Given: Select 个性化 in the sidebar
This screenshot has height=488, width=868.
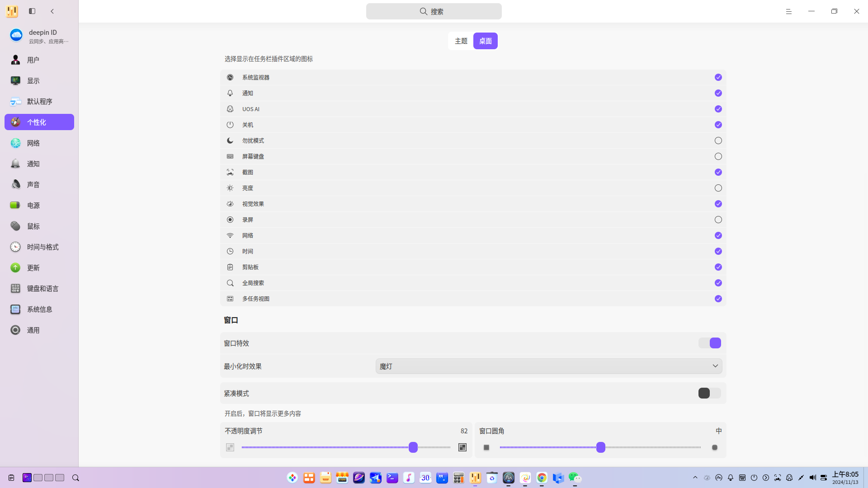Looking at the screenshot, I should pyautogui.click(x=39, y=122).
